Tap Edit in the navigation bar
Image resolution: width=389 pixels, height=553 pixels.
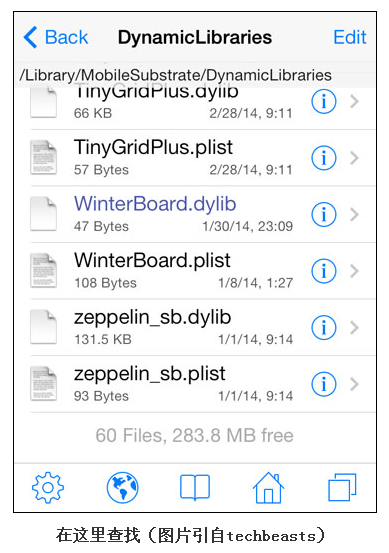pyautogui.click(x=350, y=37)
